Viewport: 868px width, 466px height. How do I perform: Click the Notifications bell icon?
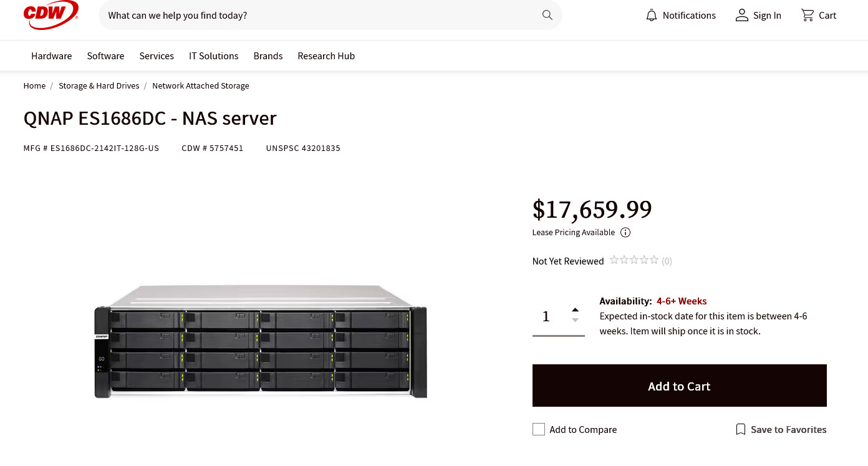tap(652, 15)
